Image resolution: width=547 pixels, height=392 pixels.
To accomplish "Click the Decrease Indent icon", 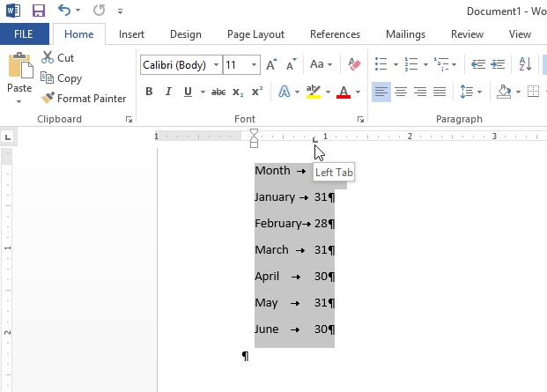I will tap(478, 65).
